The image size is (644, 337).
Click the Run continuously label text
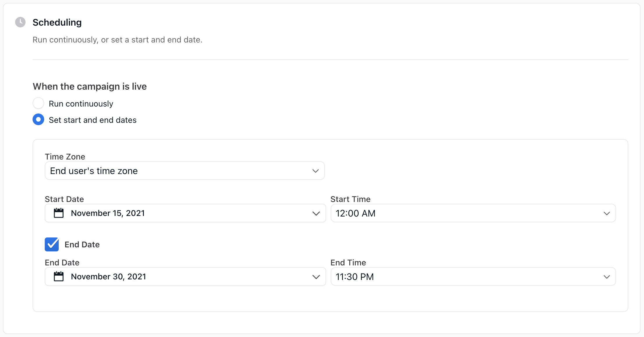click(x=81, y=104)
